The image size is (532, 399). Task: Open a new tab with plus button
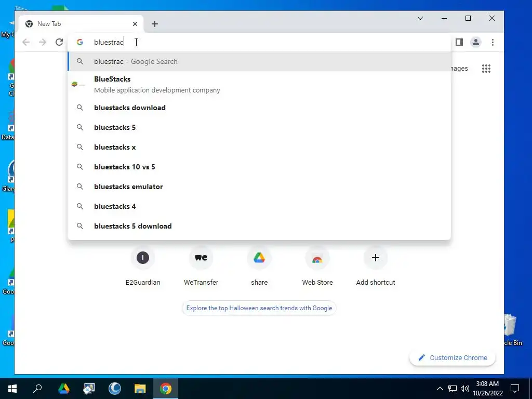click(x=155, y=24)
